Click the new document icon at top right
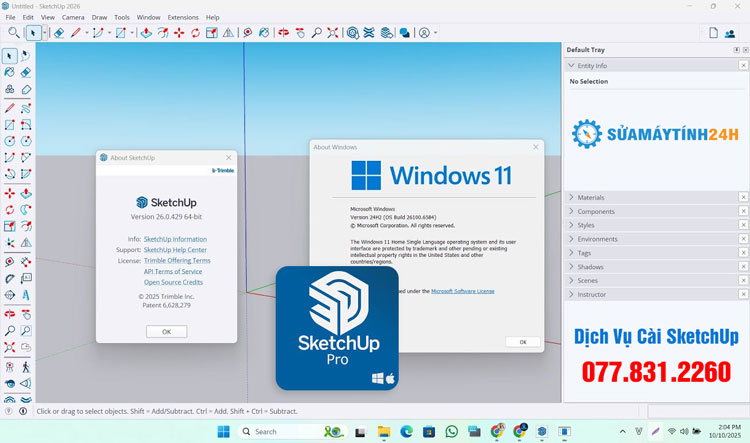This screenshot has width=750, height=443. [x=713, y=33]
